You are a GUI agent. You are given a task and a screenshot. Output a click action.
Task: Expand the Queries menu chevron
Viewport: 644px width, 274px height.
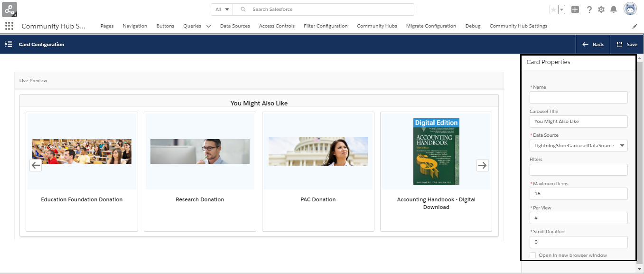click(208, 26)
